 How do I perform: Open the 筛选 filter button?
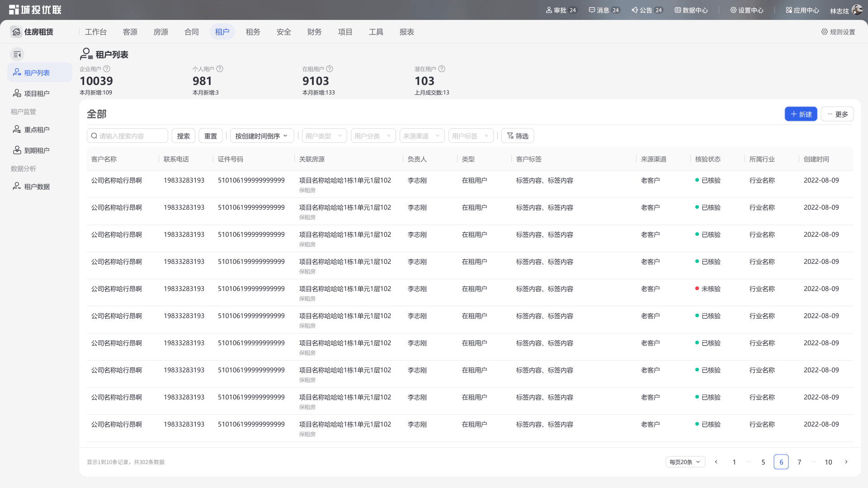tap(518, 136)
